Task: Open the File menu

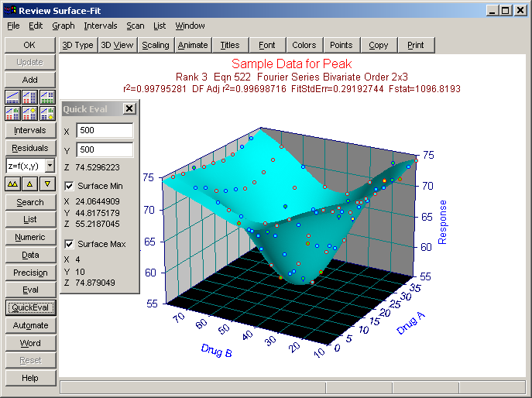Action: 13,26
